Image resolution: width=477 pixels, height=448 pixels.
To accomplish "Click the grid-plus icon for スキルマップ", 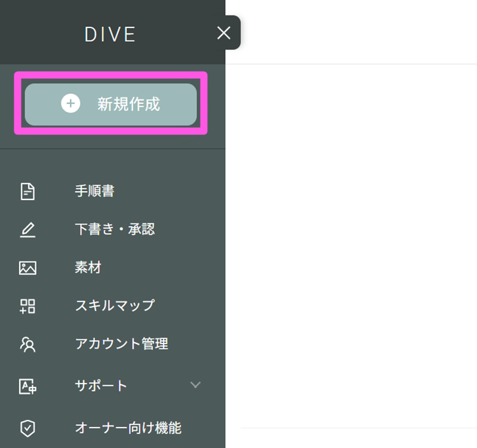I will (x=27, y=306).
